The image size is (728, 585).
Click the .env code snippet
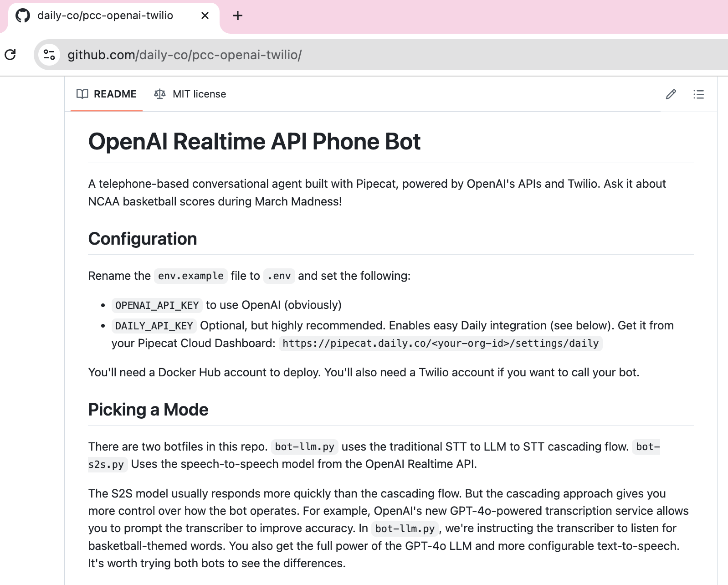[x=279, y=276]
